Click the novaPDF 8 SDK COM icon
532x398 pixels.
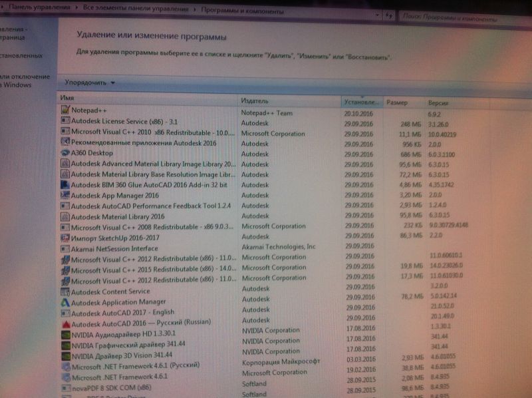pos(66,387)
